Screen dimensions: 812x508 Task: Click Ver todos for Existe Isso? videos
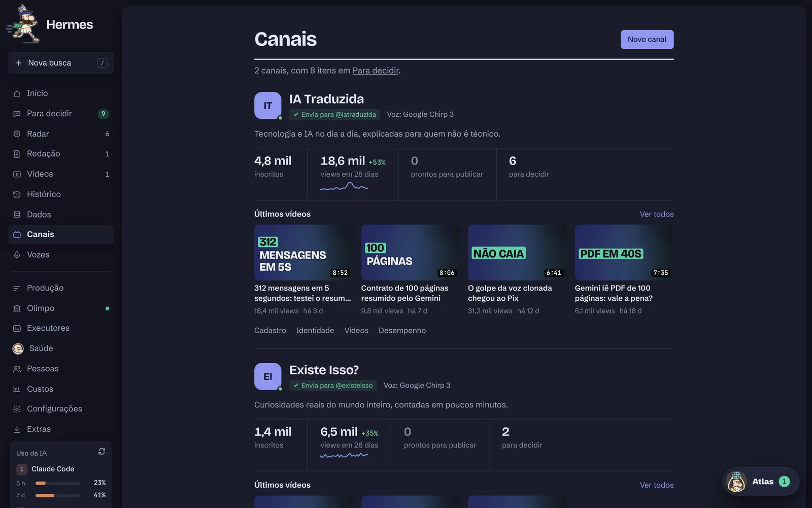point(657,485)
